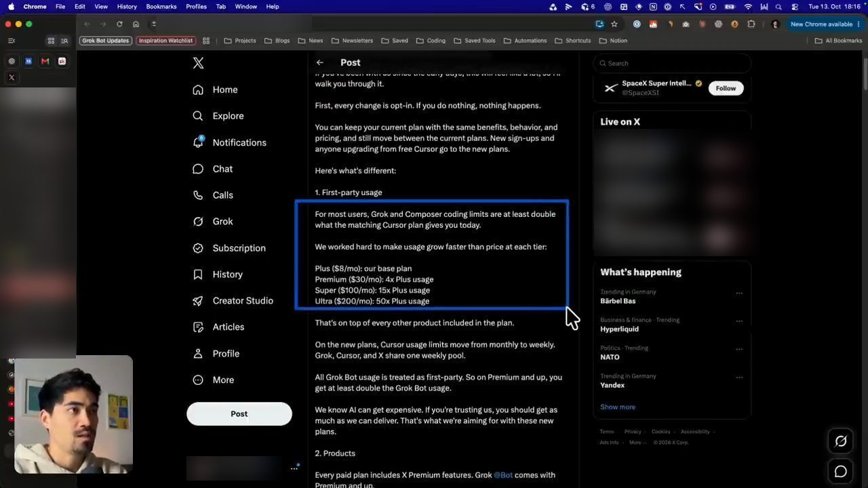Image resolution: width=868 pixels, height=488 pixels.
Task: Open the messages bubble floating button
Action: [841, 472]
